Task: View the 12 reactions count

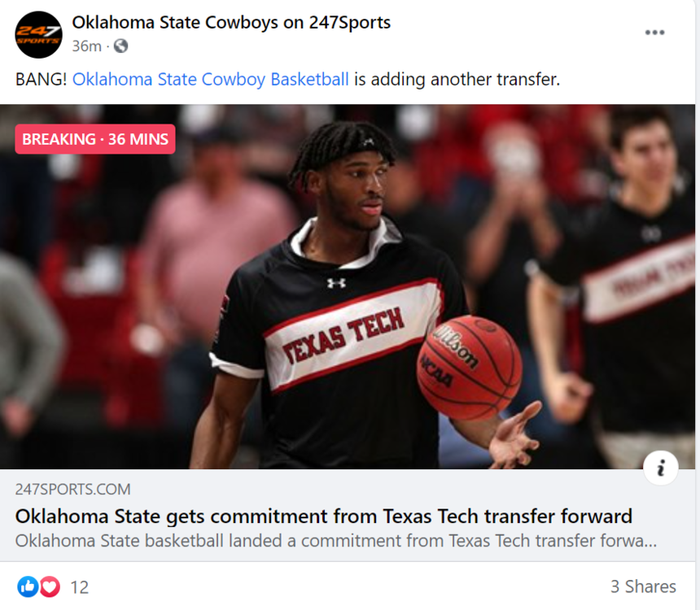Action: point(79,586)
